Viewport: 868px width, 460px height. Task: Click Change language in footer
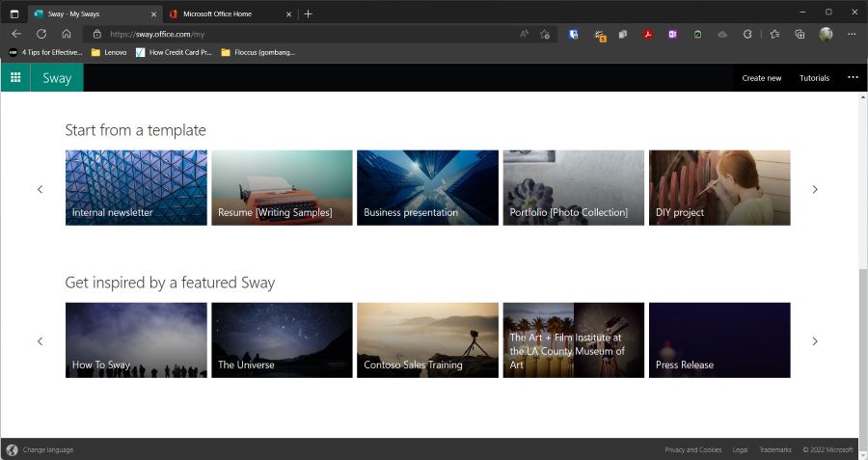pos(48,450)
